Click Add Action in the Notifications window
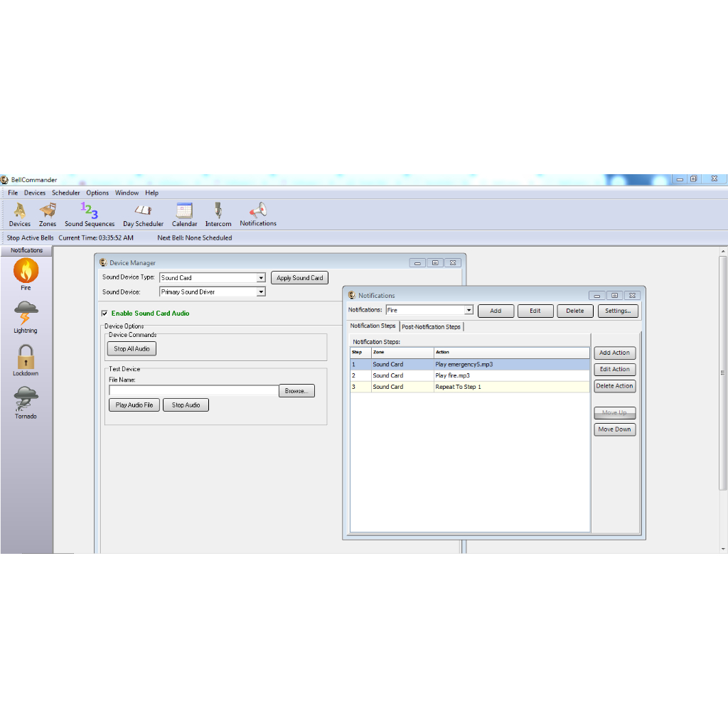Screen dimensions: 728x728 (x=614, y=353)
